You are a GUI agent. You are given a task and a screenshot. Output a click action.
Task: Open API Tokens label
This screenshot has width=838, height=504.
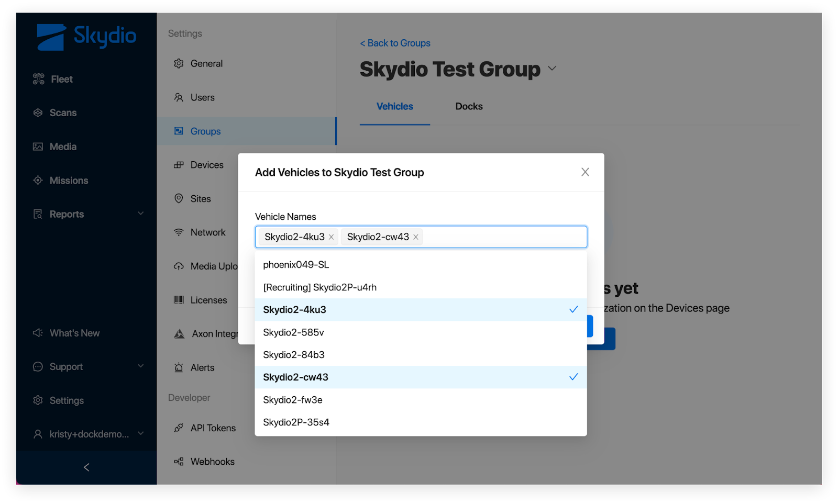[213, 428]
